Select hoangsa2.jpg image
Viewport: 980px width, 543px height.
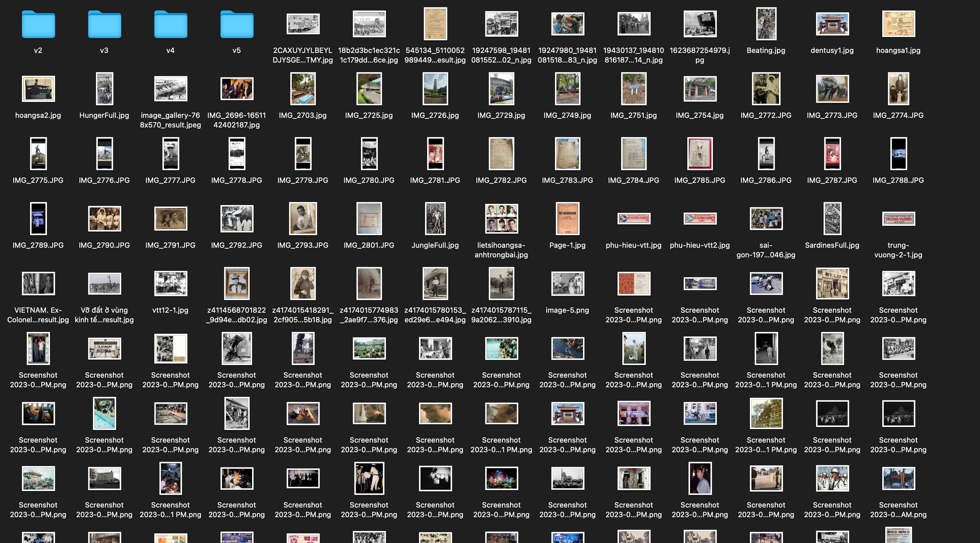(x=38, y=89)
